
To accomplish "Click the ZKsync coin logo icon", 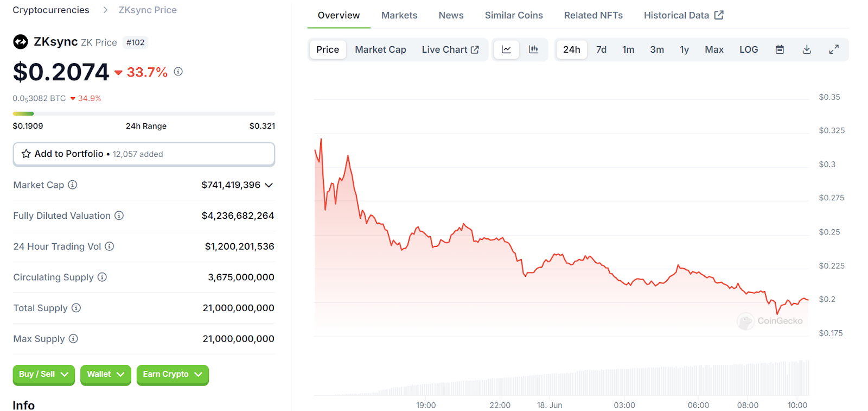I will click(x=21, y=42).
